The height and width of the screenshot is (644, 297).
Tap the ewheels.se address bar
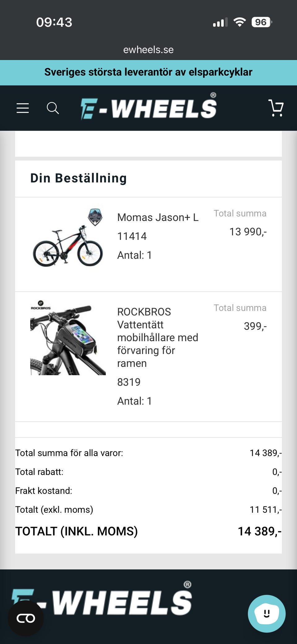tap(148, 50)
